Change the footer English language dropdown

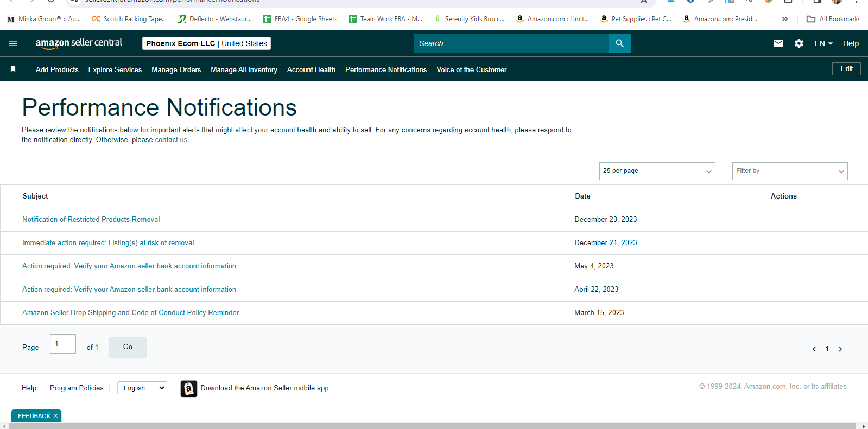click(142, 388)
